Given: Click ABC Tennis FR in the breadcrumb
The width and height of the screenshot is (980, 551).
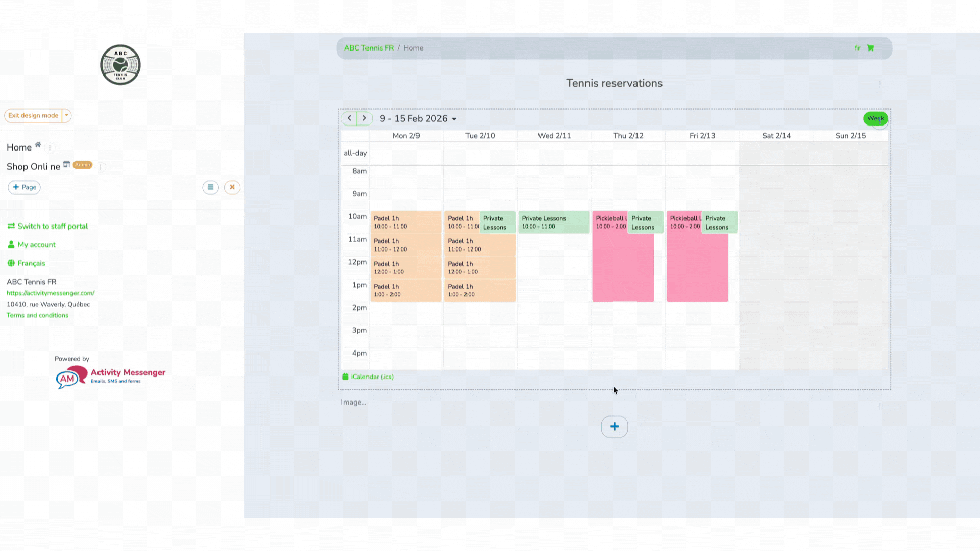Looking at the screenshot, I should pos(369,48).
